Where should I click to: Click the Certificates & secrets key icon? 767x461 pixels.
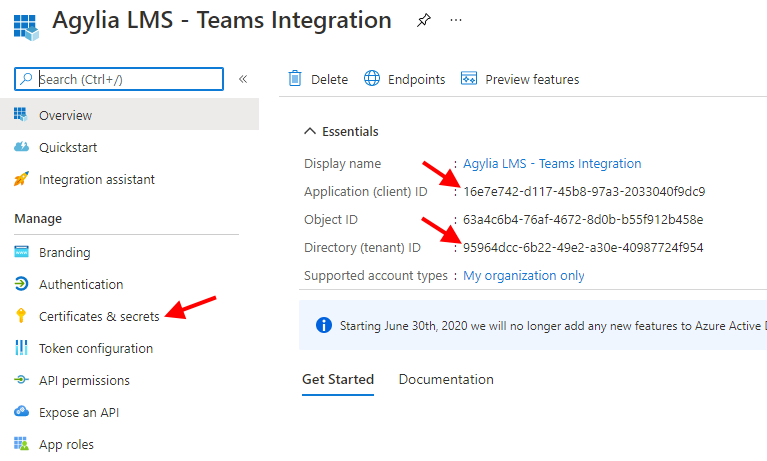tap(21, 315)
